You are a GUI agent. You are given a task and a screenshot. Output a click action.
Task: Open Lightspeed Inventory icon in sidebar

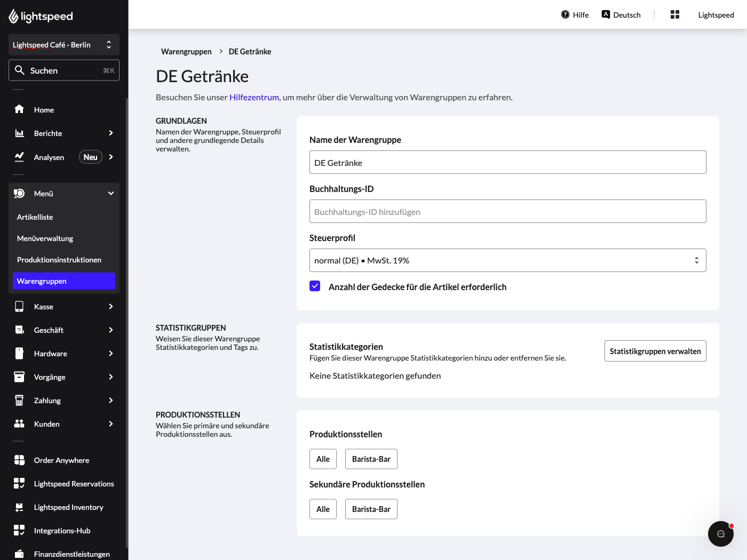click(x=19, y=507)
